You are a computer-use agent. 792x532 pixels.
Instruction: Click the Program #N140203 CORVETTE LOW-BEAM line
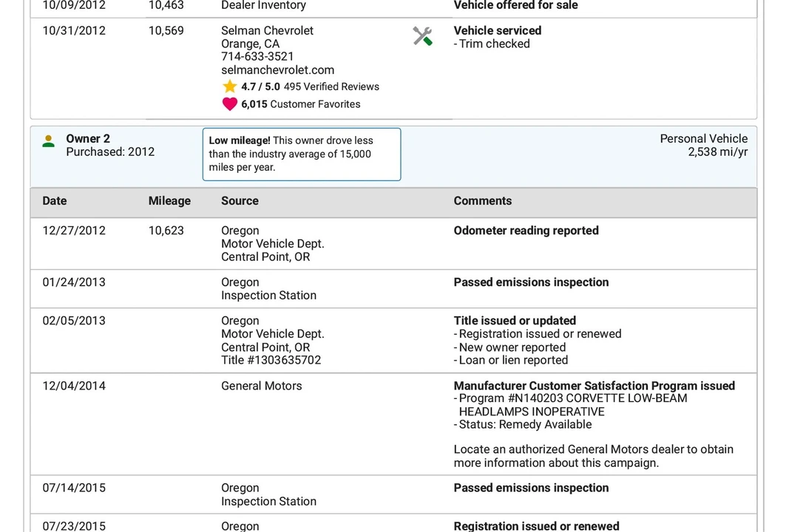pos(570,399)
